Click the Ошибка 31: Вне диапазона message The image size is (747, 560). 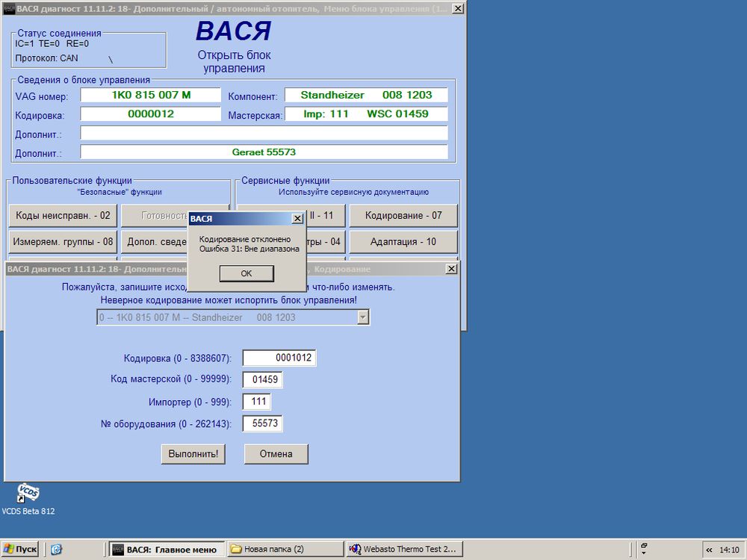point(249,249)
